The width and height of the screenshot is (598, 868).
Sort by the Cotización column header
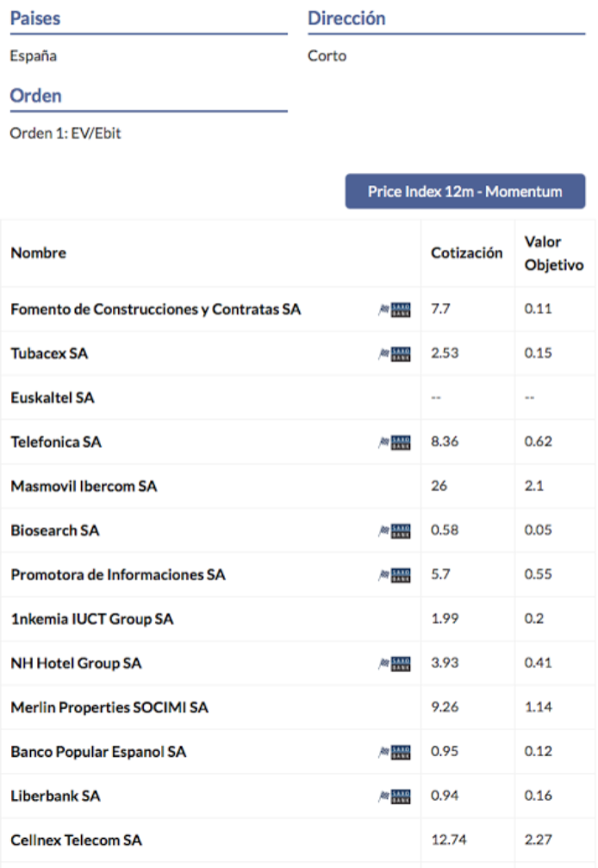[467, 253]
